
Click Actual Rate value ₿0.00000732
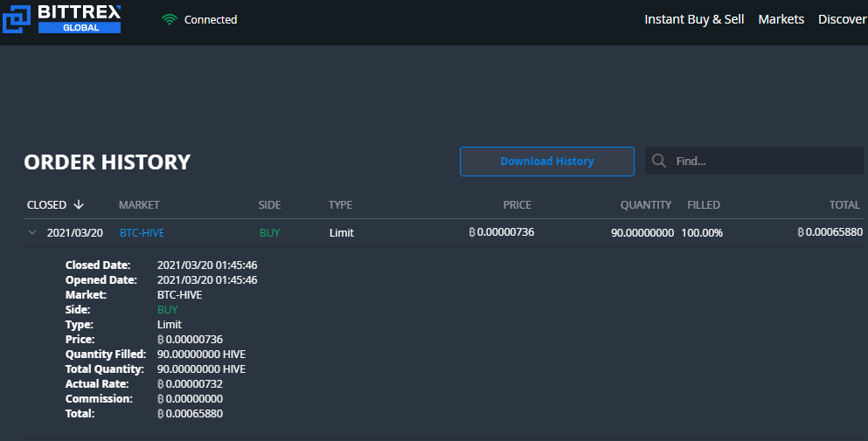190,384
